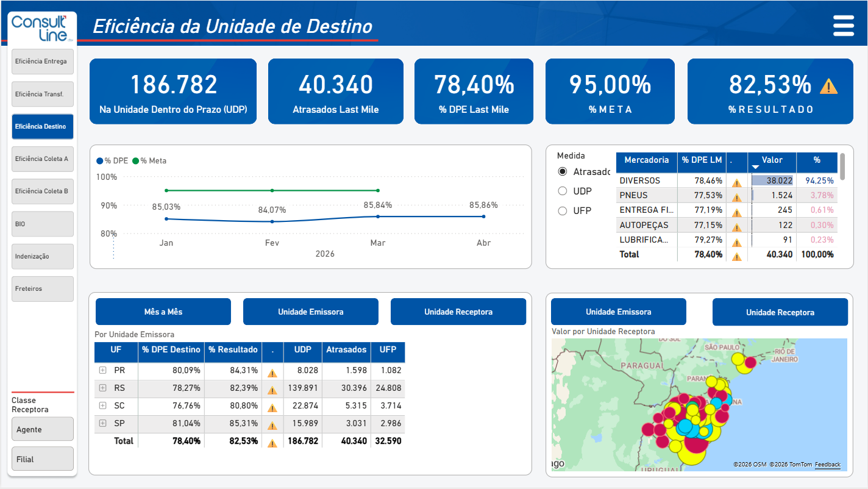Select the UDP measure radio button

[563, 191]
